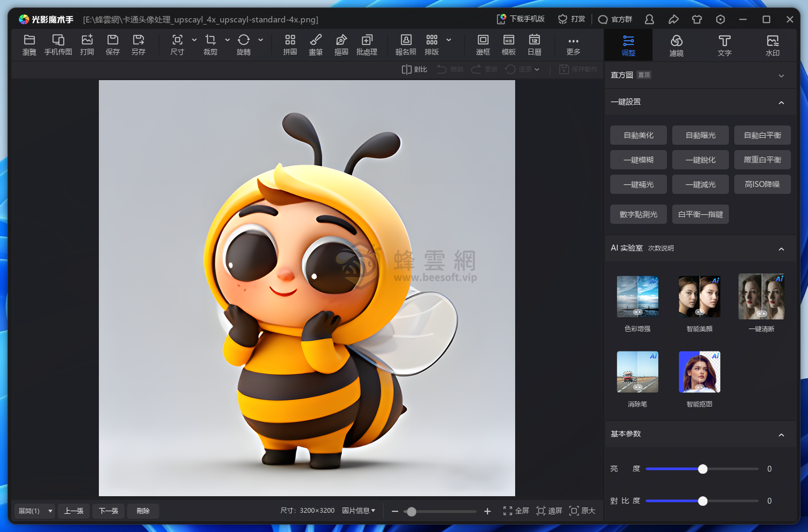Open the 次数说明 link
Screen dimensions: 808x532
(661, 248)
